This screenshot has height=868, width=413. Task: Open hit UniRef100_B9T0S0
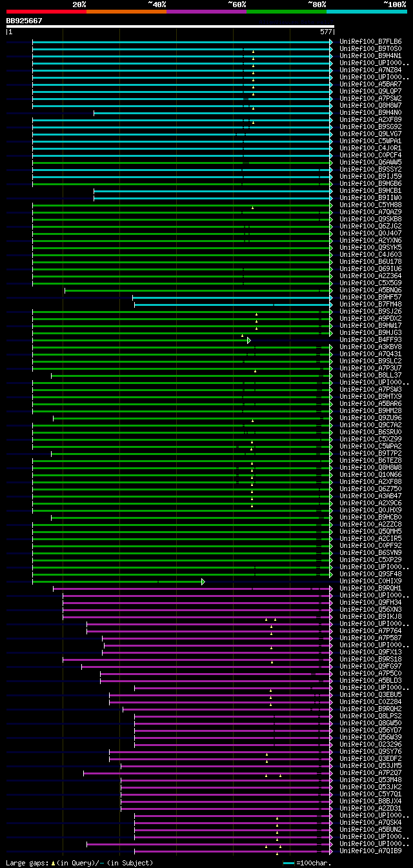click(x=370, y=48)
